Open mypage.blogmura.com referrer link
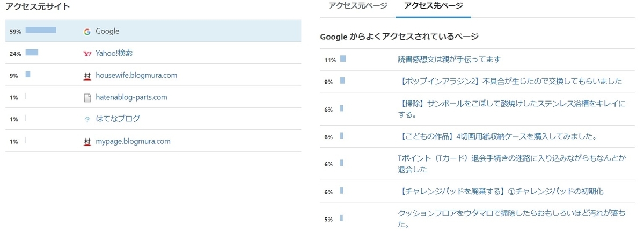 coord(133,141)
